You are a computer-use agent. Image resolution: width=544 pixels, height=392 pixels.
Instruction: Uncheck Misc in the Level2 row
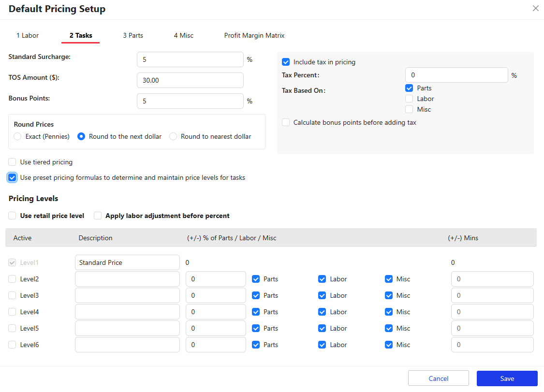389,279
